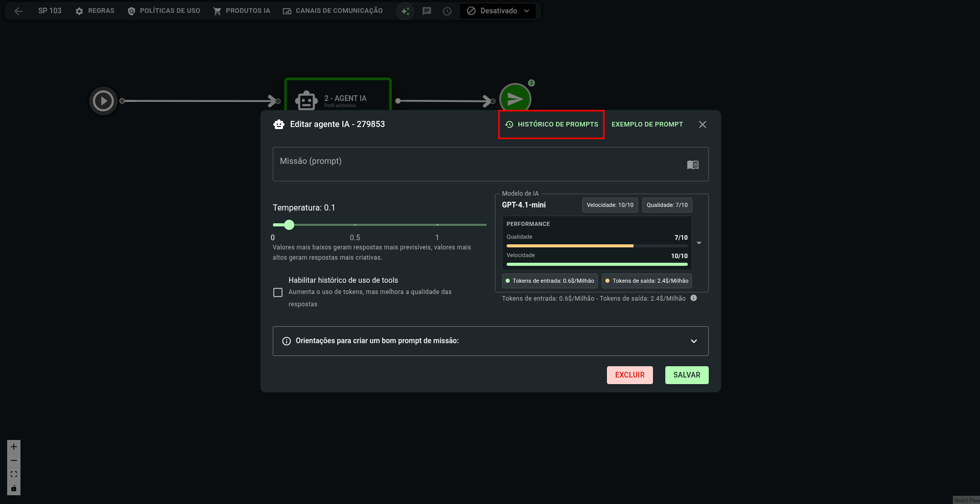Zoom in on the flow canvas
Image resolution: width=980 pixels, height=504 pixels.
pos(14,447)
